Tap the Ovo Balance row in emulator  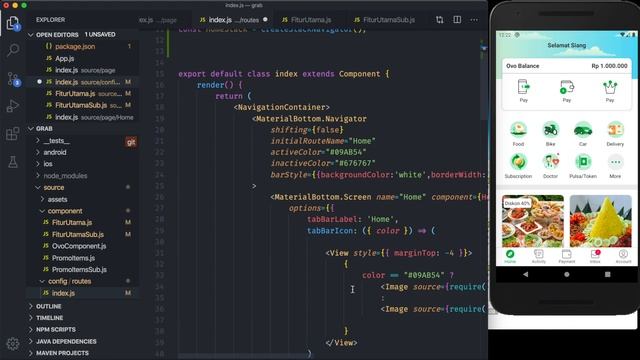(567, 66)
